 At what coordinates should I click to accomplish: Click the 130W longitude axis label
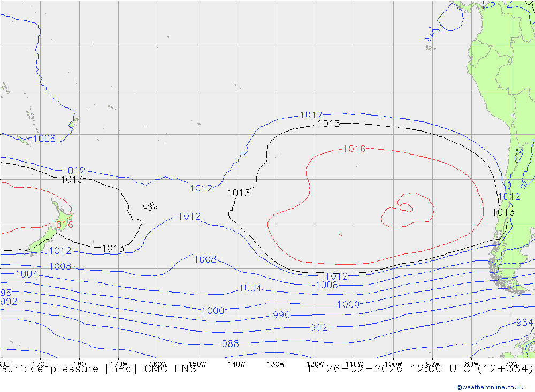276,364
